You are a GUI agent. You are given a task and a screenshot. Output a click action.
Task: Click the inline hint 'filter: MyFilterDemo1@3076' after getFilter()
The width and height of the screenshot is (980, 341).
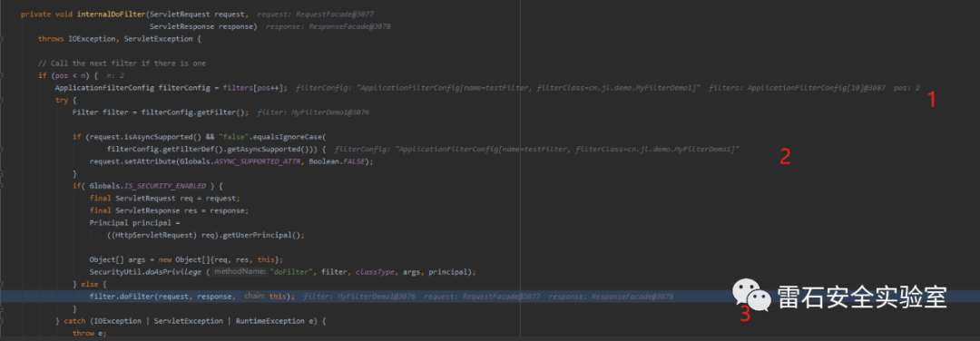(x=314, y=112)
